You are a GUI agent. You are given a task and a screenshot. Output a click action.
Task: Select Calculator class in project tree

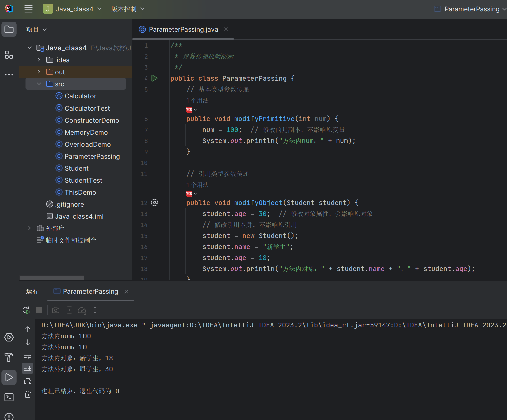pyautogui.click(x=80, y=96)
